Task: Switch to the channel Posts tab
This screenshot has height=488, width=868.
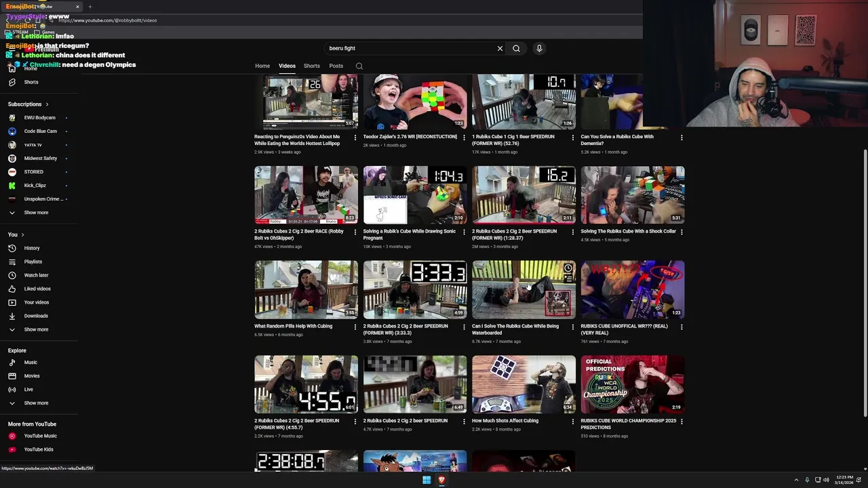Action: [336, 66]
